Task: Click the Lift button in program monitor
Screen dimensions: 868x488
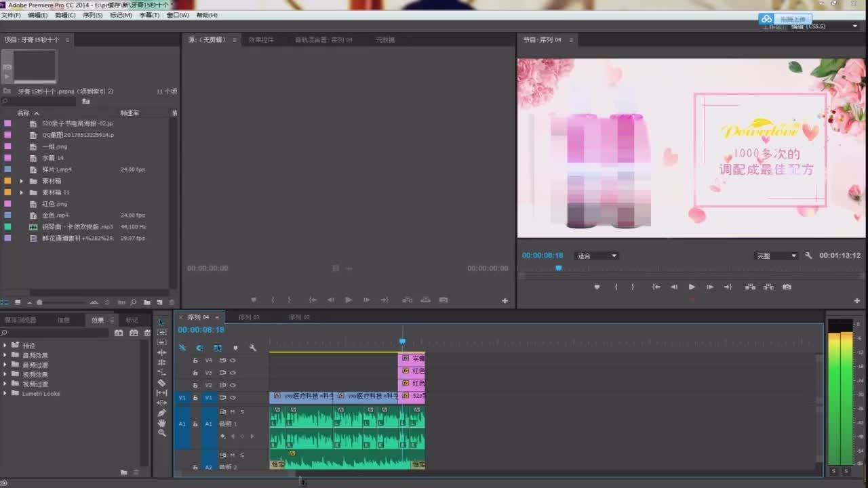Action: pos(750,287)
